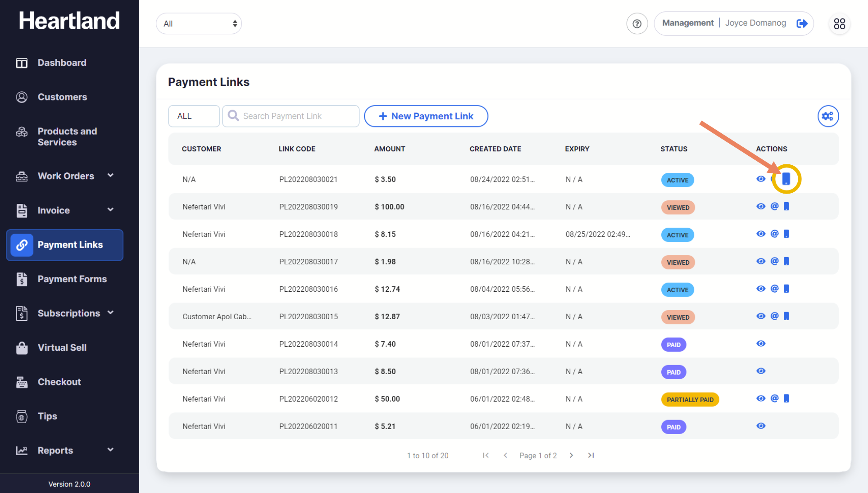This screenshot has height=493, width=868.
Task: Click the New Payment Link button
Action: [426, 116]
